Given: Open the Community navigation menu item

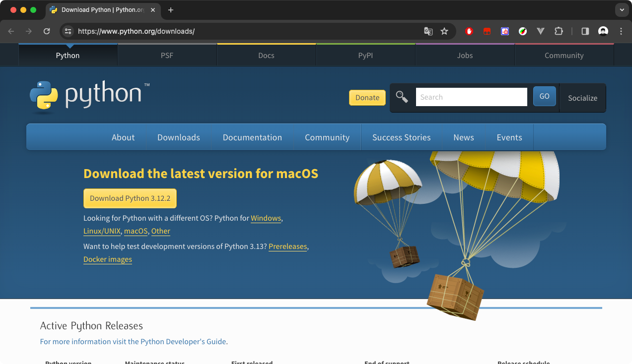Looking at the screenshot, I should pyautogui.click(x=327, y=137).
